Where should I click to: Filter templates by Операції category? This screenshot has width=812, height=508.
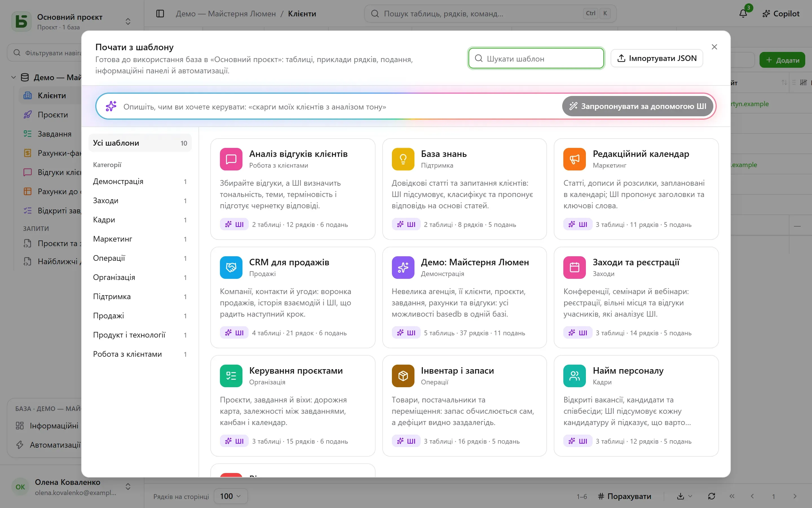(x=140, y=258)
